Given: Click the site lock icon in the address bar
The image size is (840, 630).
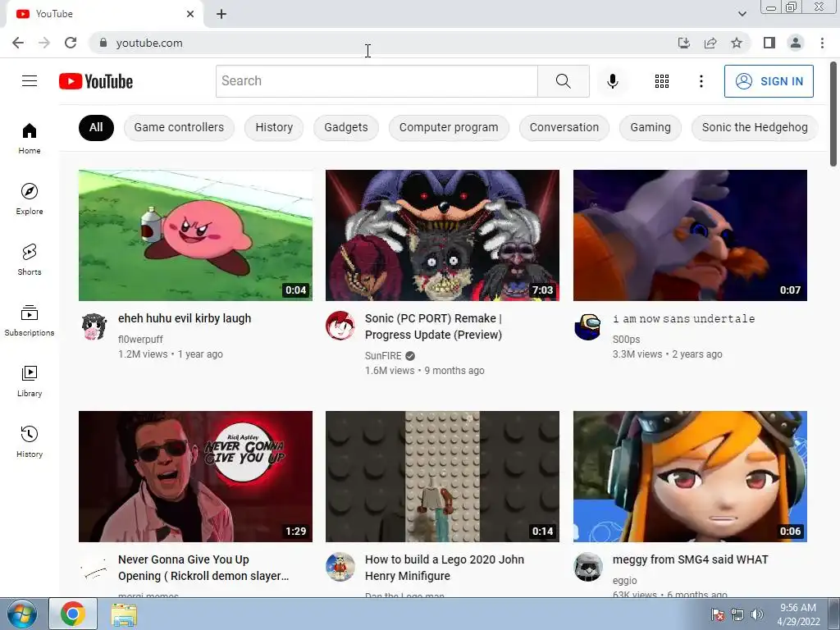Looking at the screenshot, I should [103, 43].
